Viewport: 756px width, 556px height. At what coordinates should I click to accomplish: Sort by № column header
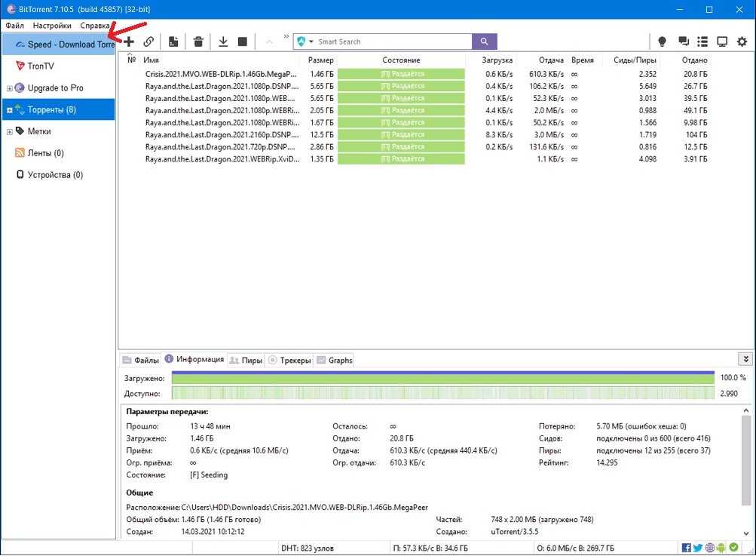click(131, 60)
